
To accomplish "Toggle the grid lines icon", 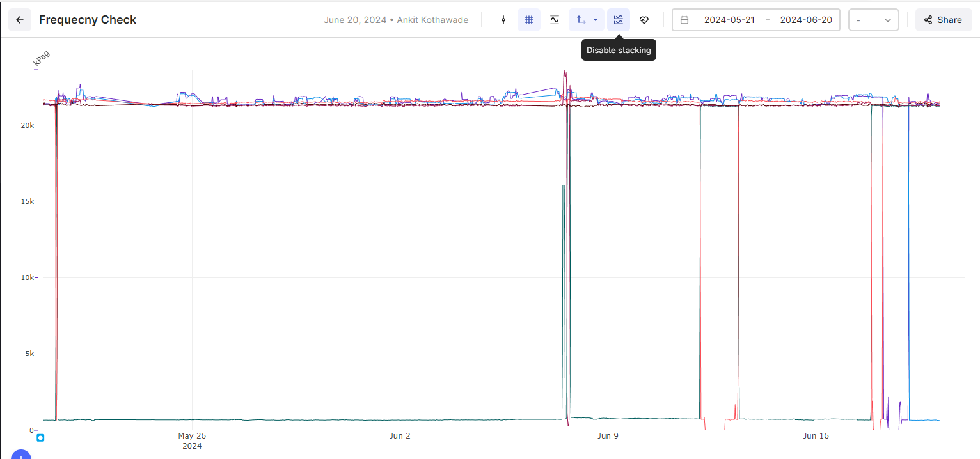I will click(x=529, y=20).
